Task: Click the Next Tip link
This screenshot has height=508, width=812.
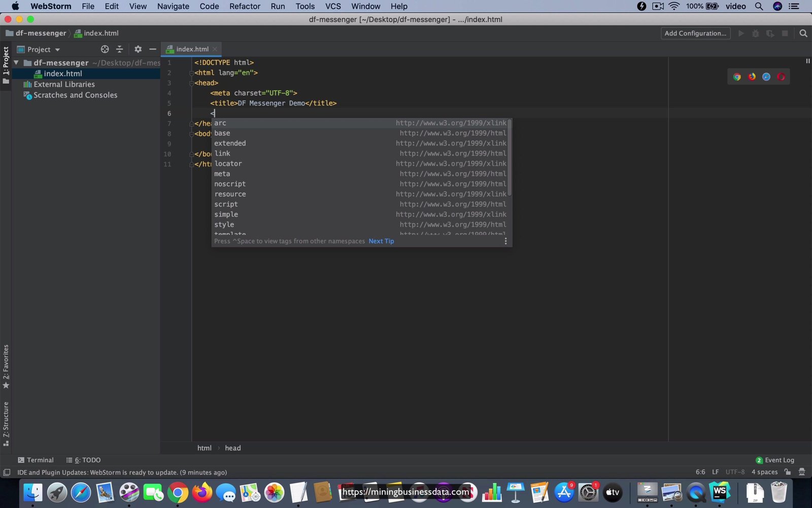Action: 381,241
